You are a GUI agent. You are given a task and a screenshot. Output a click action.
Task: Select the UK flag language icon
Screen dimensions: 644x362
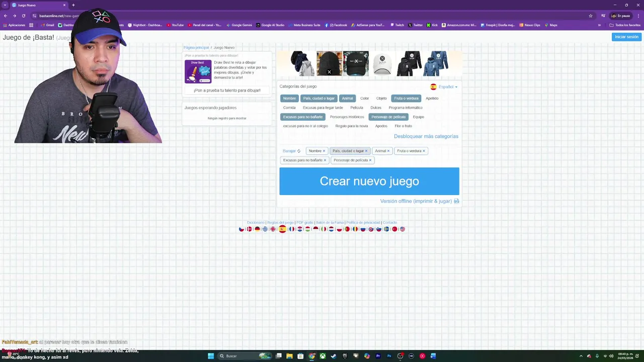pyautogui.click(x=273, y=229)
